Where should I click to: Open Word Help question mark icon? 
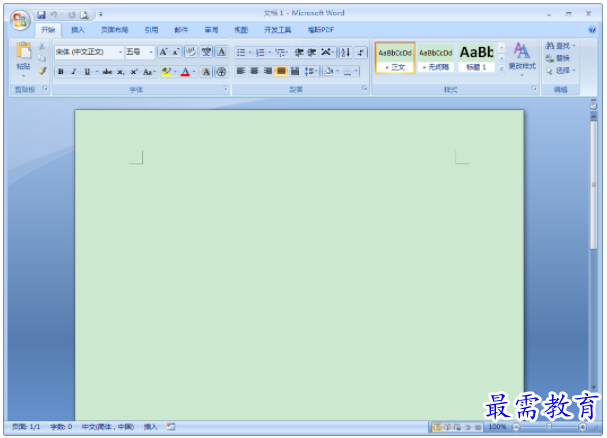[x=592, y=30]
